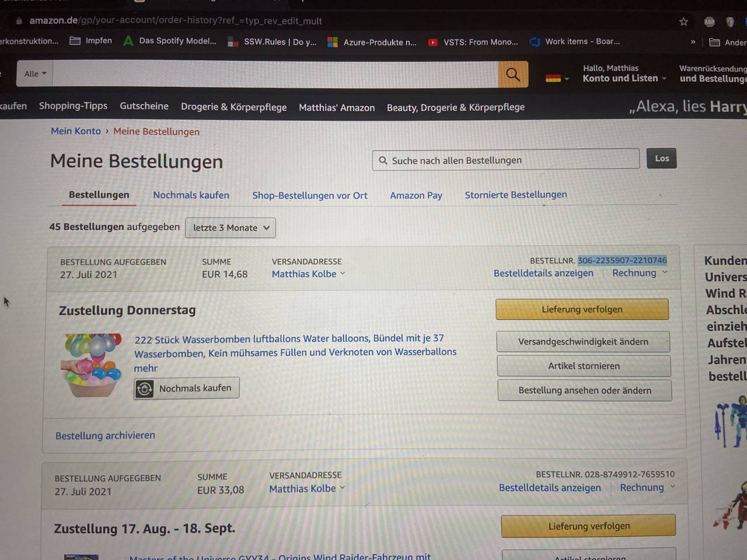The height and width of the screenshot is (560, 747).
Task: Open the VSTS YouTube bookmark
Action: (x=473, y=42)
